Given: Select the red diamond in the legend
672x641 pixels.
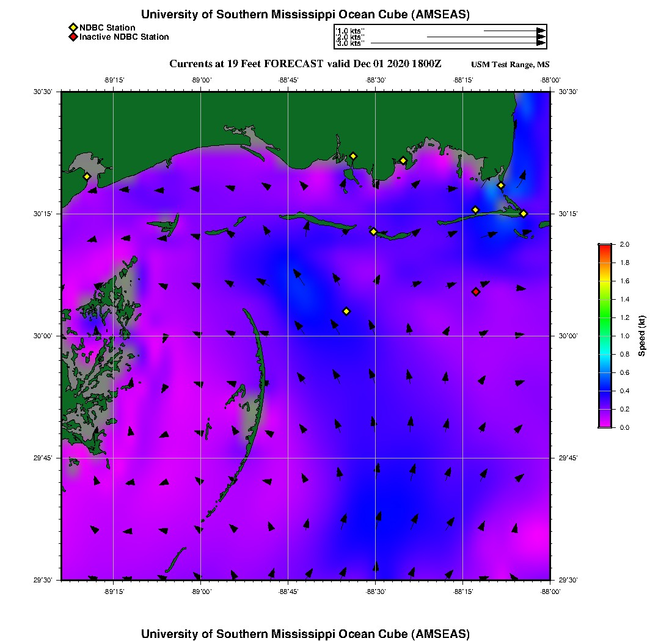Looking at the screenshot, I should click(x=73, y=37).
